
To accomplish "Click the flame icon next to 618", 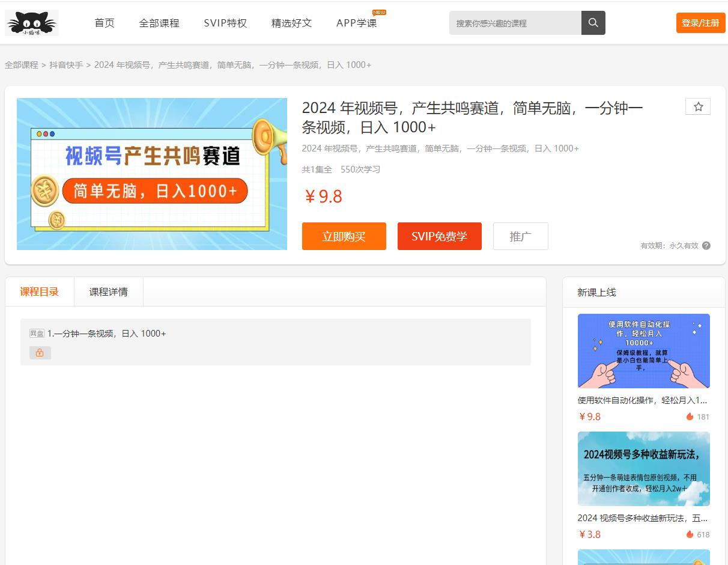I will [x=690, y=534].
